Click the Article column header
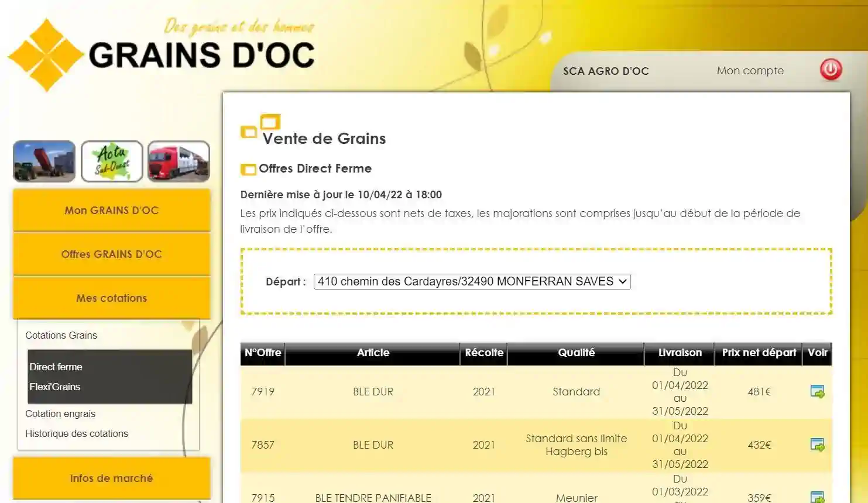The image size is (868, 503). (x=373, y=353)
